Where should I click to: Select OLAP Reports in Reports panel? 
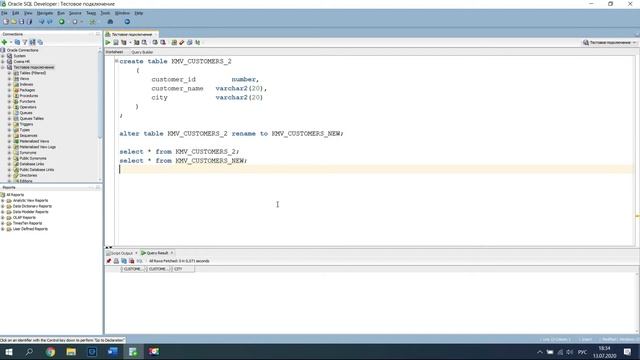click(24, 218)
